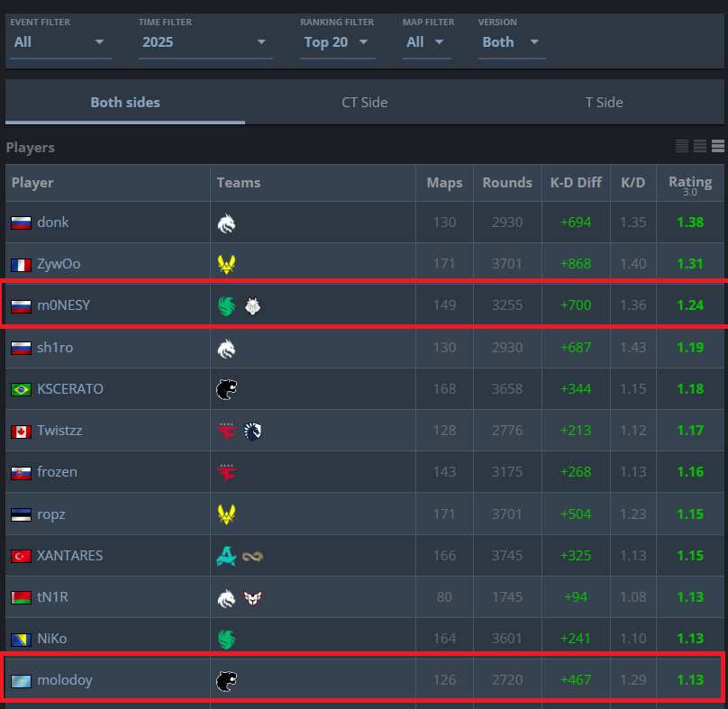Open KSCERATO's player profile link
Image resolution: width=728 pixels, height=709 pixels.
click(x=70, y=388)
